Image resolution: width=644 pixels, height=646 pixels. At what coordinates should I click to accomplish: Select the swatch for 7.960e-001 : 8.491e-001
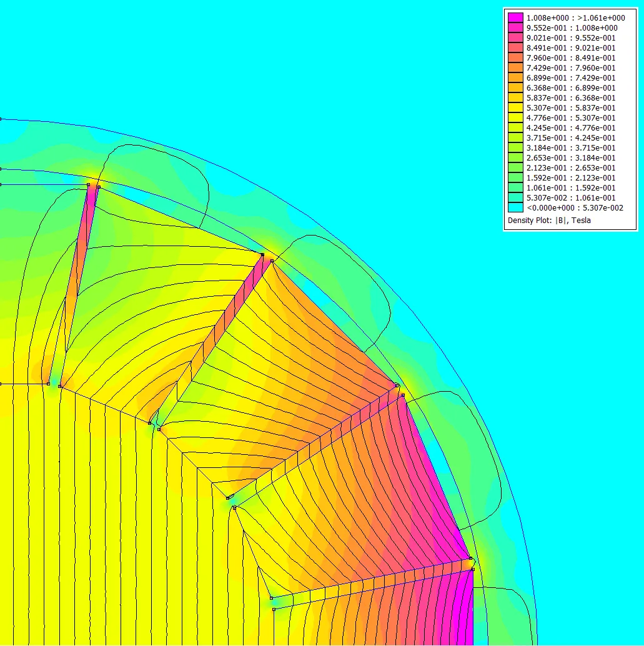pos(515,57)
